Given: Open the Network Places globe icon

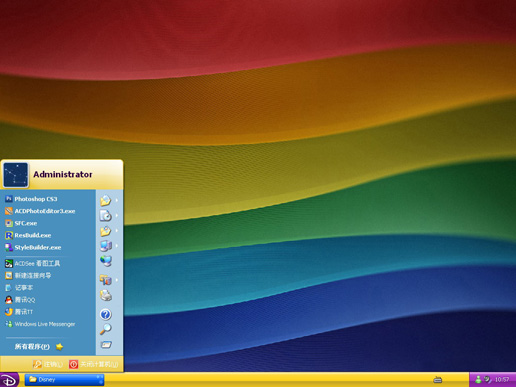Looking at the screenshot, I should (x=106, y=261).
